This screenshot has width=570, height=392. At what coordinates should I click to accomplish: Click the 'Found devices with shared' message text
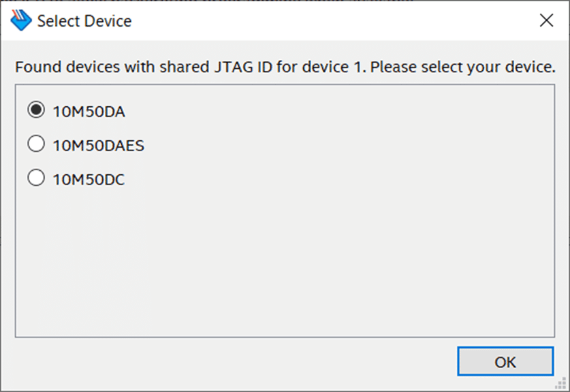click(x=112, y=67)
